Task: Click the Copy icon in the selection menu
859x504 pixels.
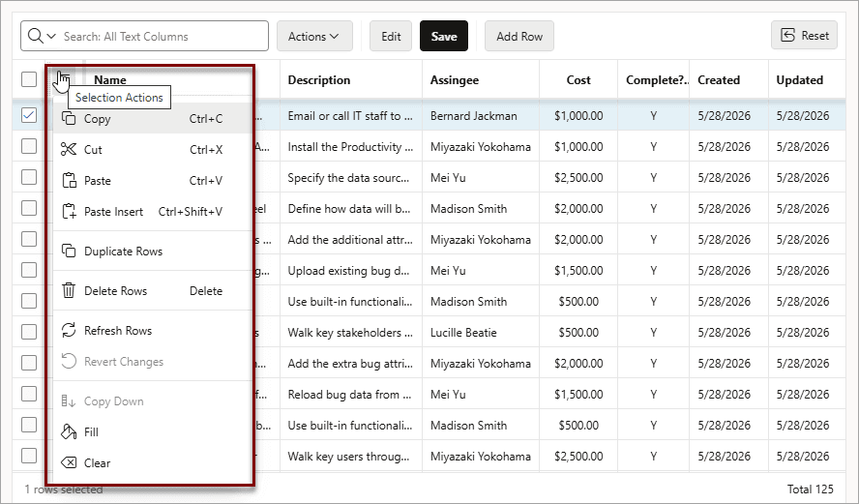Action: coord(69,118)
